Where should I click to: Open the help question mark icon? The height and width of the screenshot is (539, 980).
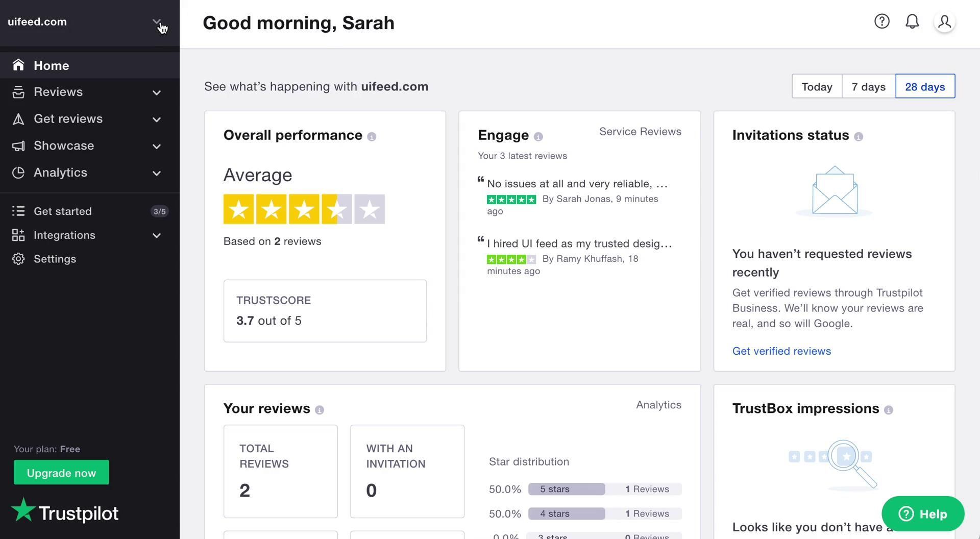tap(881, 21)
